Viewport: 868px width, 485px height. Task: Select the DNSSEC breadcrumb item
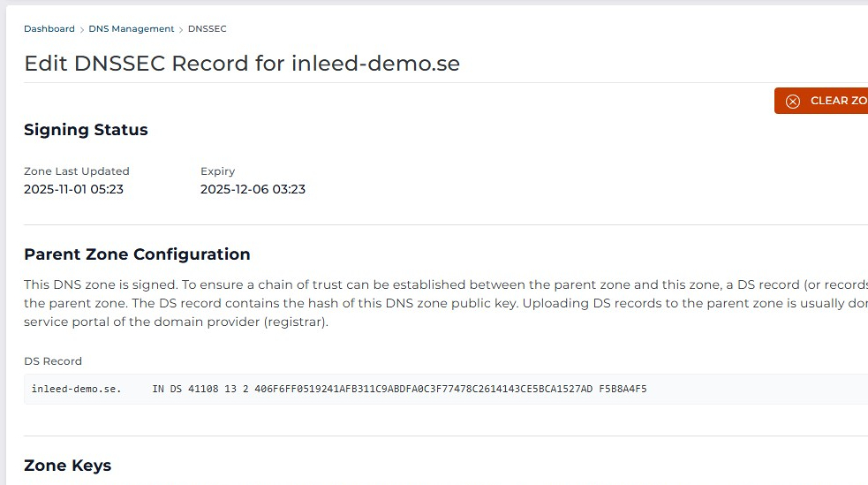[208, 29]
